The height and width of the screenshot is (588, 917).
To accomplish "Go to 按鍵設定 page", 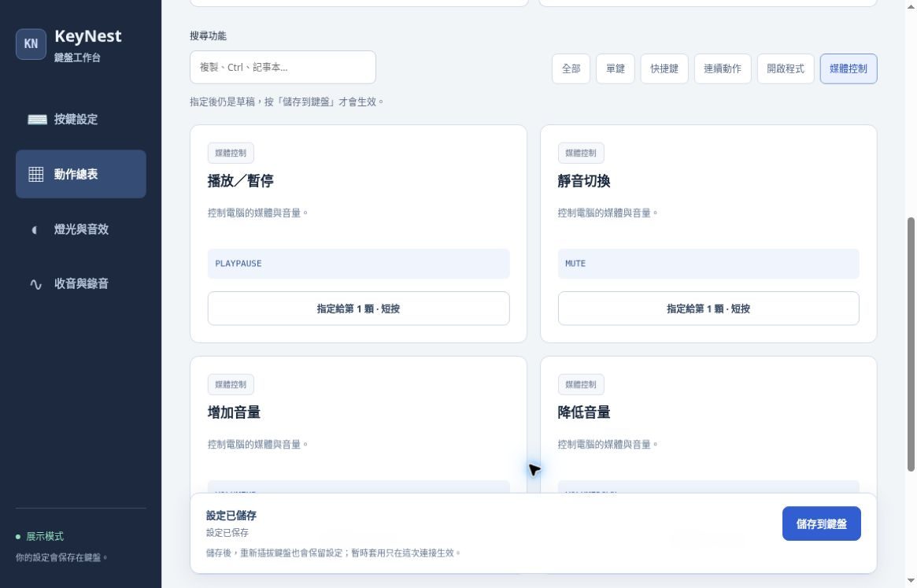I will pyautogui.click(x=81, y=120).
